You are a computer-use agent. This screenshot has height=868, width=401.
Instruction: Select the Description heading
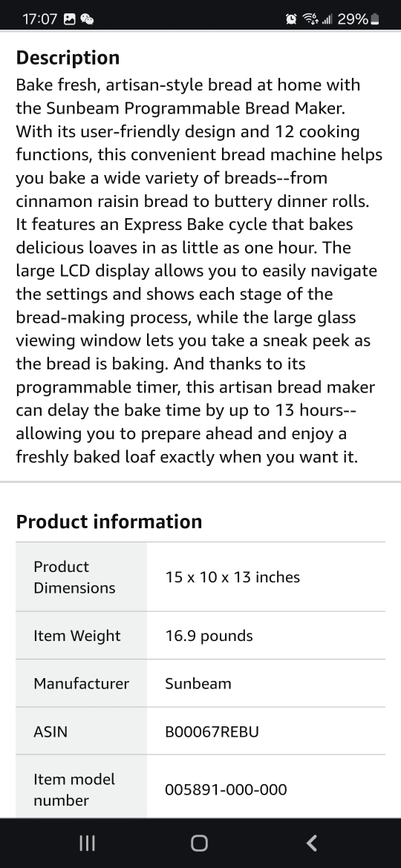(x=68, y=58)
